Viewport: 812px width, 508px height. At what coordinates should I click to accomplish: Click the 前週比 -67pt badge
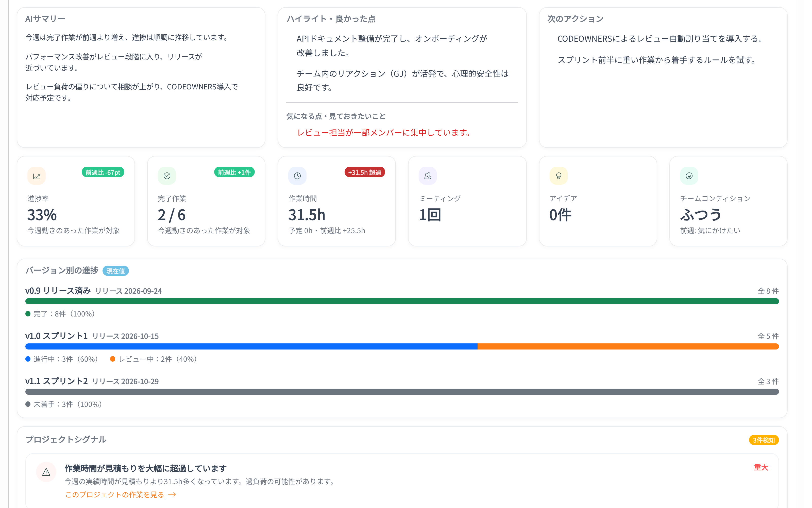point(103,172)
